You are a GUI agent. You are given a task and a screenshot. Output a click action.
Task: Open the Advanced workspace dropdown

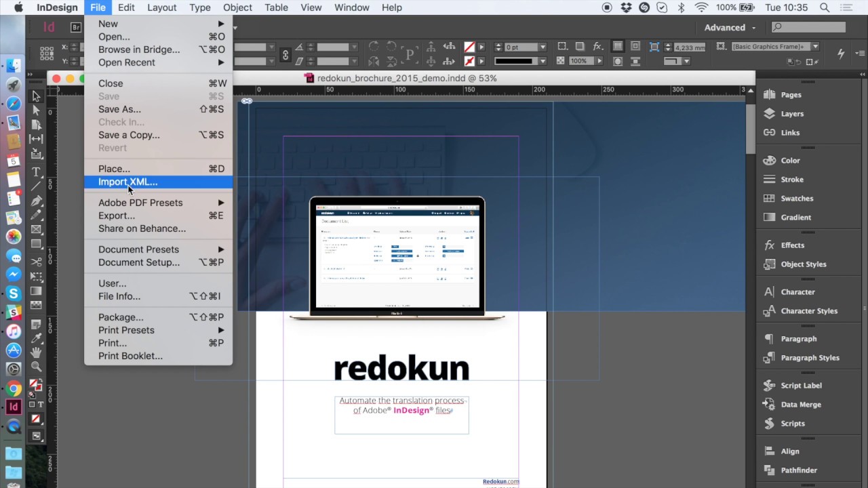pyautogui.click(x=730, y=27)
